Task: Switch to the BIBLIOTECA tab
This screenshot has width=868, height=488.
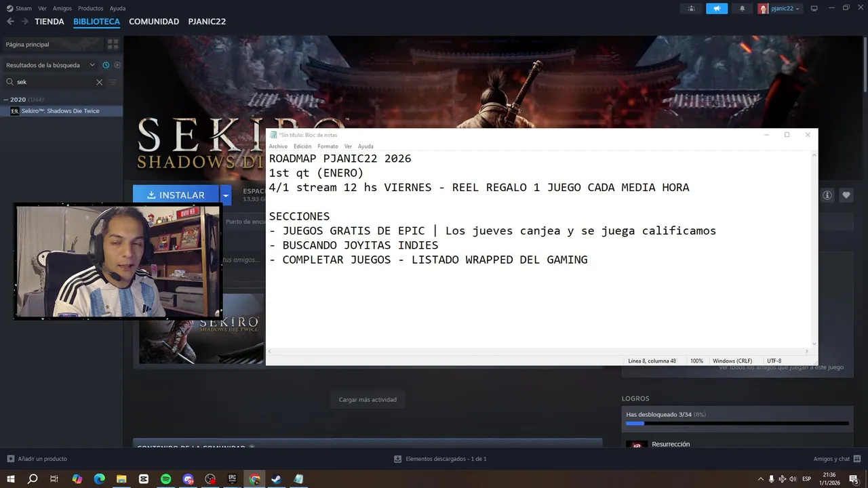Action: tap(96, 22)
